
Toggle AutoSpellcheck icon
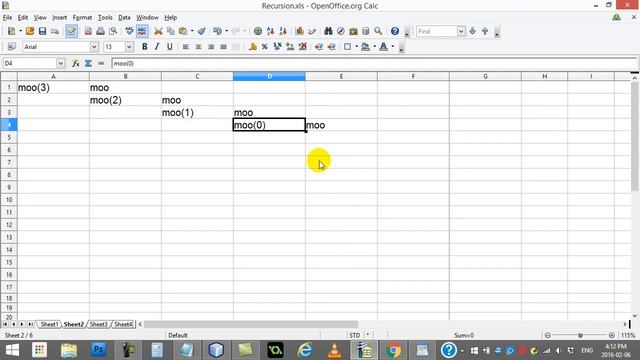(x=142, y=31)
